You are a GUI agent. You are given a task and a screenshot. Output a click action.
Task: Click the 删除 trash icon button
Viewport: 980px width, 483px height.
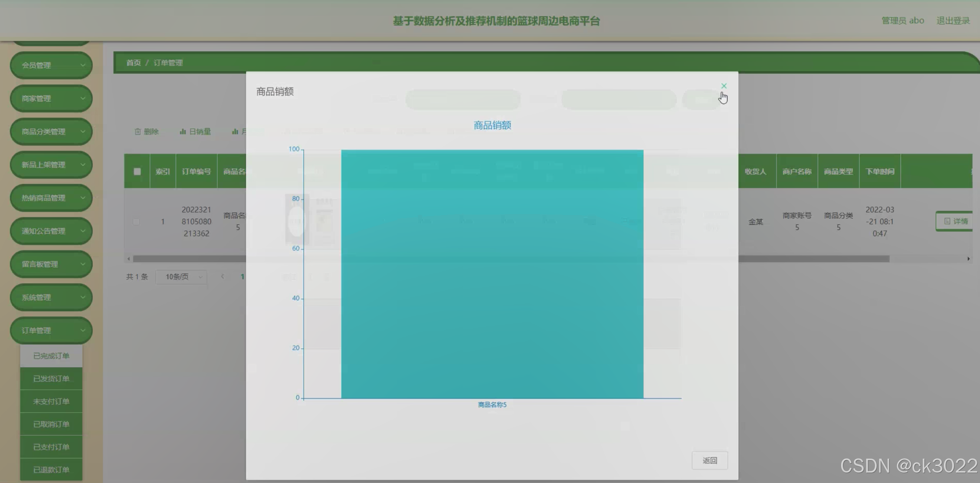[146, 131]
